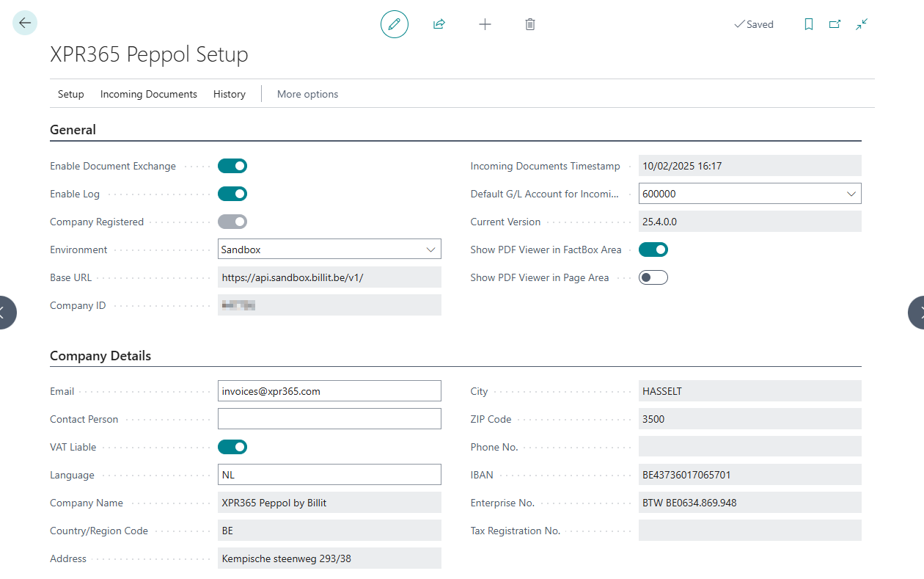Open the History menu
The height and width of the screenshot is (579, 924).
pyautogui.click(x=230, y=94)
